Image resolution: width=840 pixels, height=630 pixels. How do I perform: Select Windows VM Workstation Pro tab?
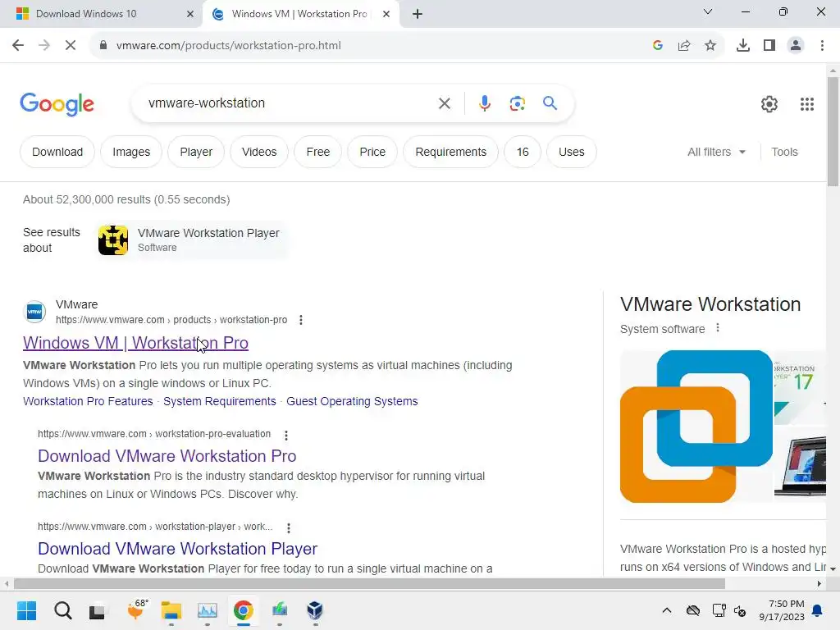(x=299, y=14)
